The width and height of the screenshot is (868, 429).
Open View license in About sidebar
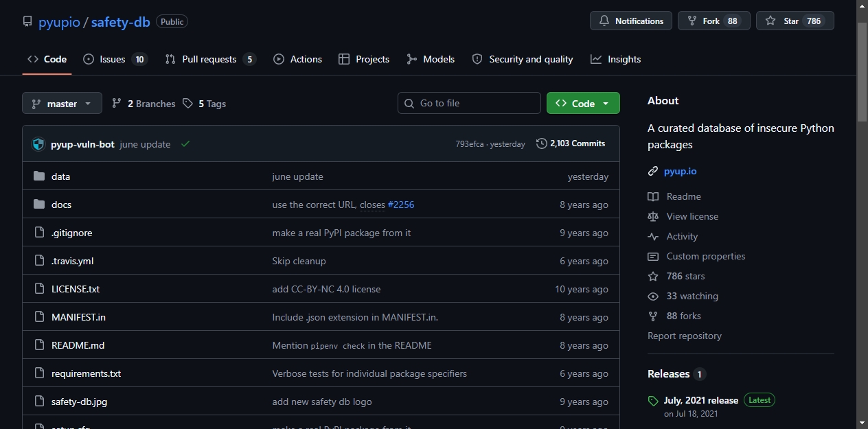click(x=683, y=216)
